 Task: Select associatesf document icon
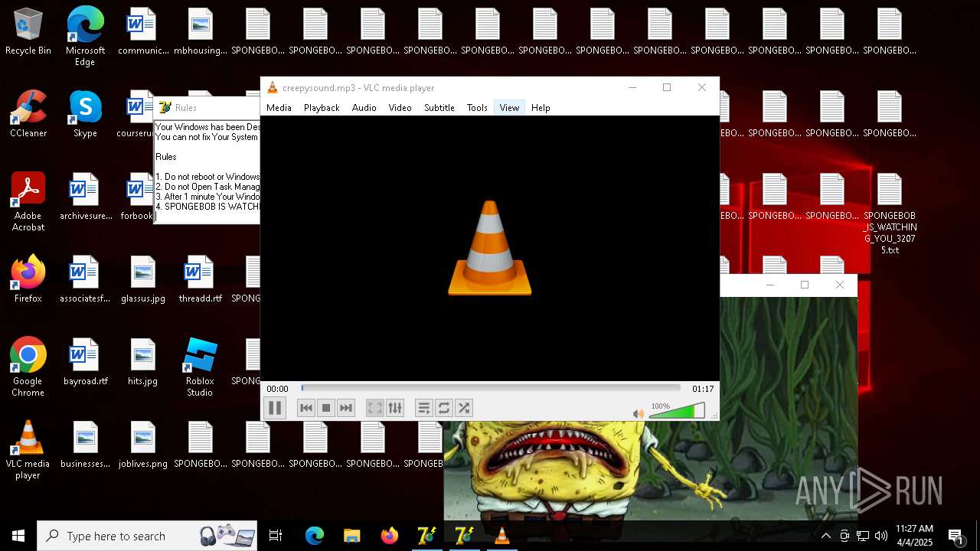[x=86, y=279]
